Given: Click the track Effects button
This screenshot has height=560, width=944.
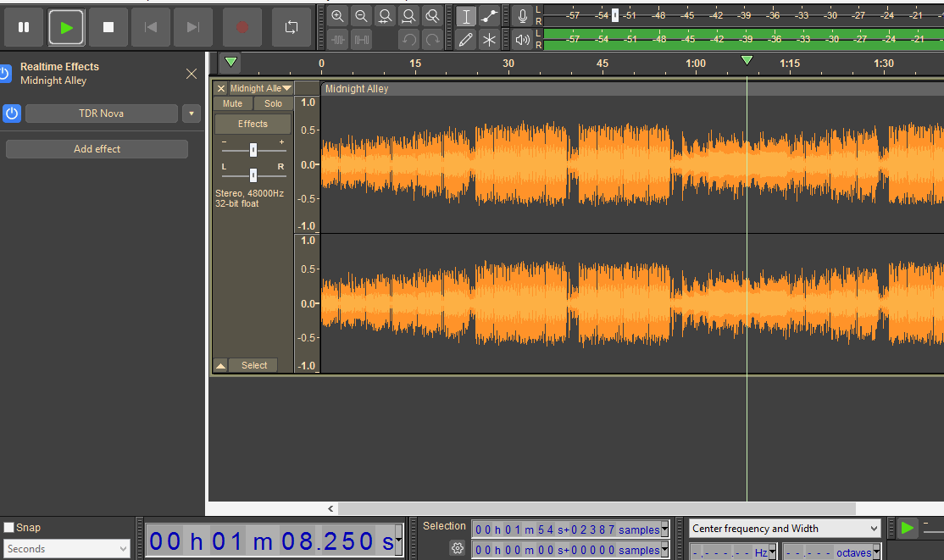Looking at the screenshot, I should [253, 124].
